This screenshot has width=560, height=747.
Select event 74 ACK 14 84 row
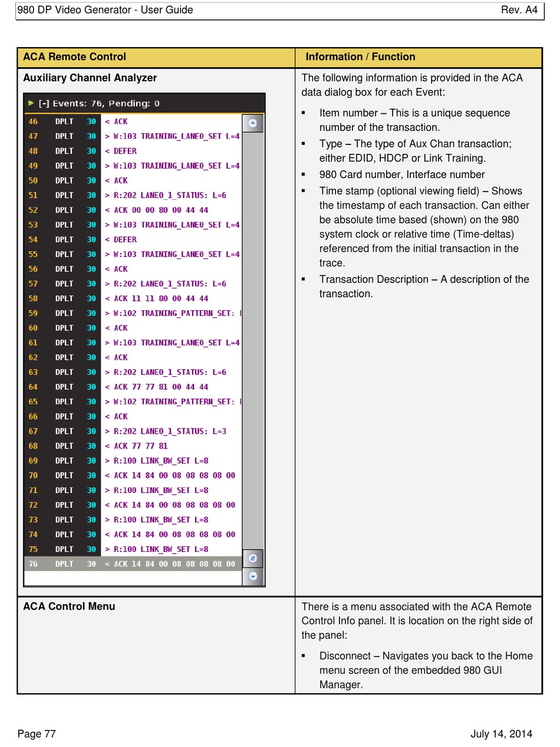pos(133,534)
